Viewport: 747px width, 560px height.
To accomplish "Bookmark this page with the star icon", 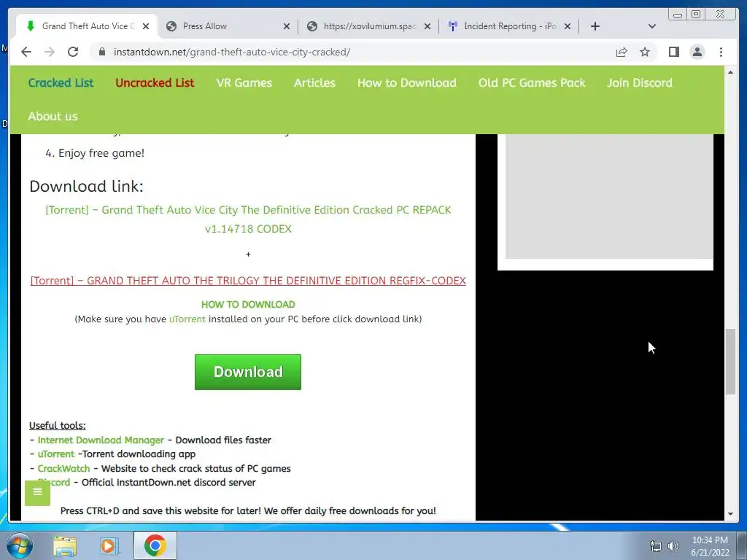I will 645,52.
